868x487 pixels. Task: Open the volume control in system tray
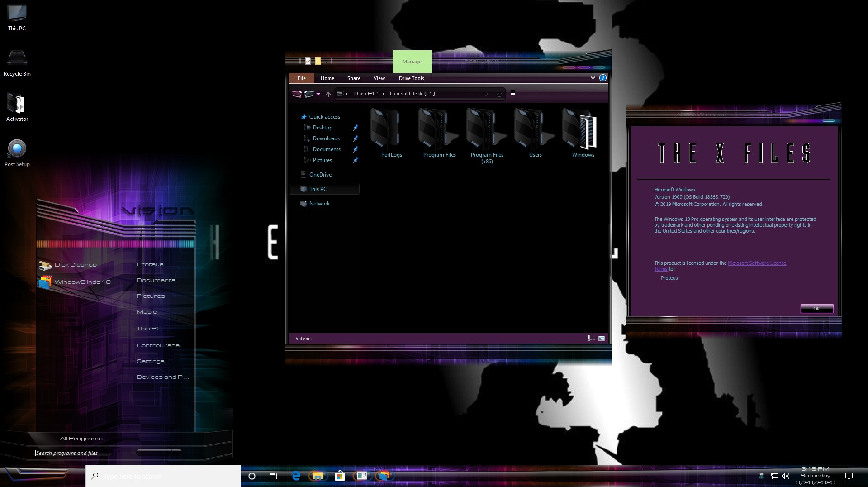[786, 476]
